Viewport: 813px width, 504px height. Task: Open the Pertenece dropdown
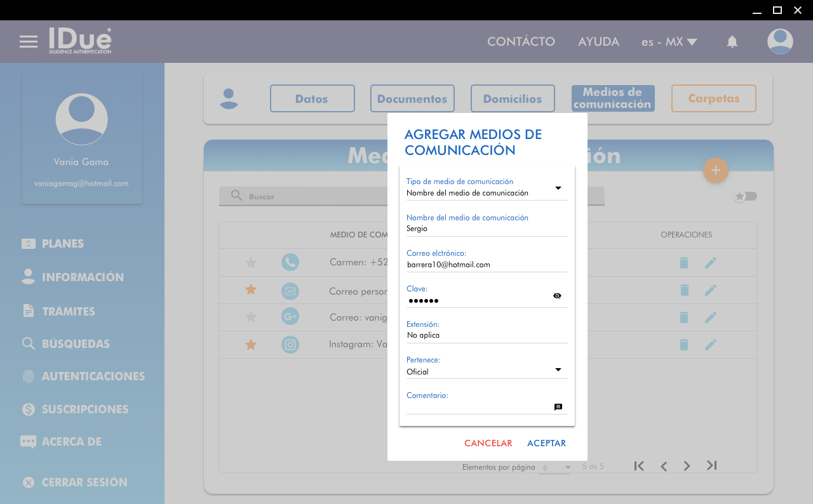pos(558,369)
